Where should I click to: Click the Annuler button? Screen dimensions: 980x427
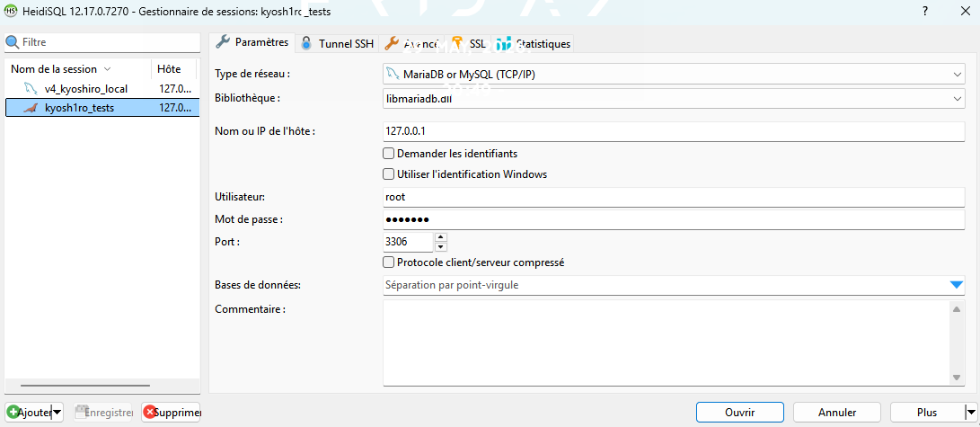point(837,413)
